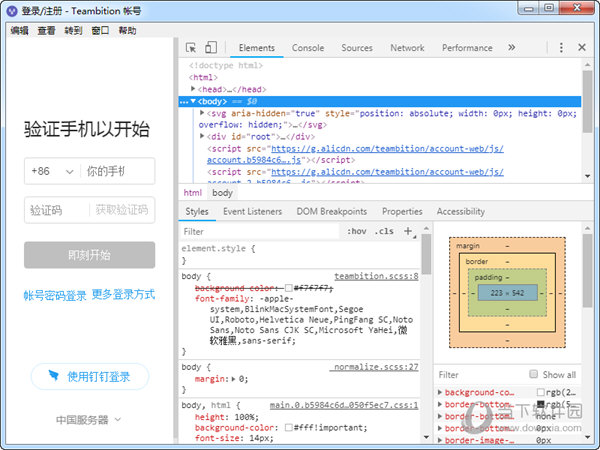Open the 编辑 menu
The image size is (600, 450).
click(20, 31)
